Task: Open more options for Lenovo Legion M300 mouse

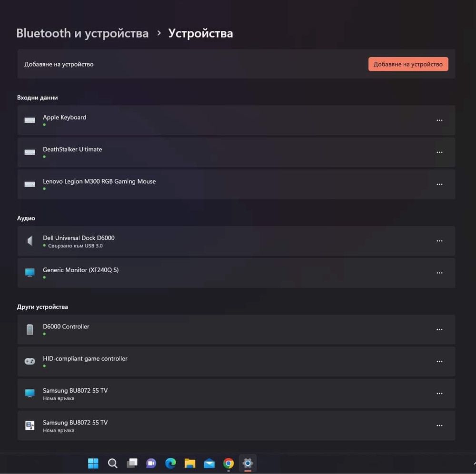Action: [439, 185]
